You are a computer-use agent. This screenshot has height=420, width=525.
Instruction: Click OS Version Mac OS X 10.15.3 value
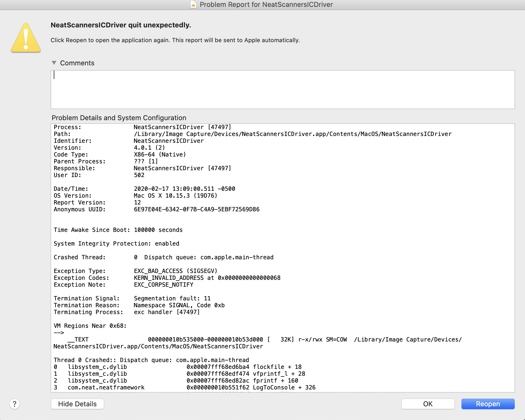click(176, 196)
